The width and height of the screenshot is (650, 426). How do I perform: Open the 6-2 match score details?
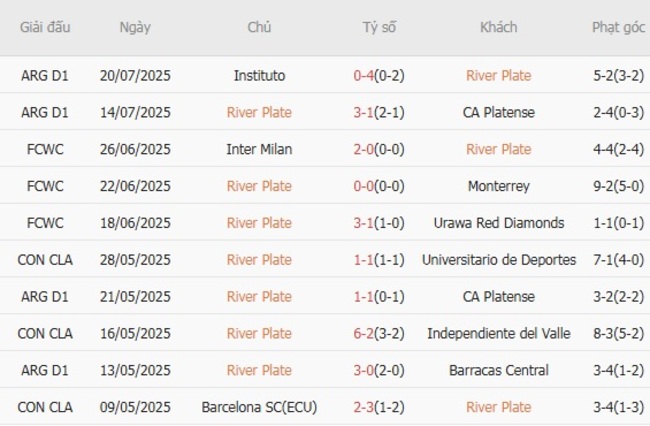pyautogui.click(x=364, y=333)
